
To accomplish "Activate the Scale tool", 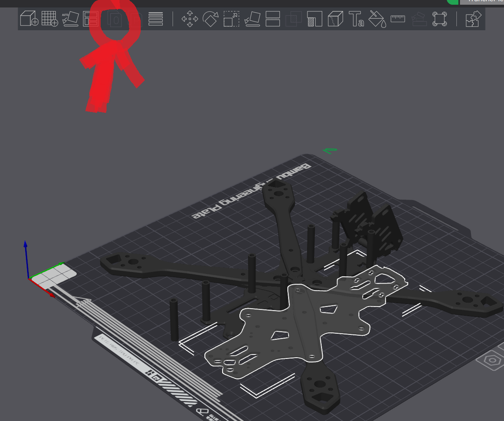I will [x=231, y=18].
